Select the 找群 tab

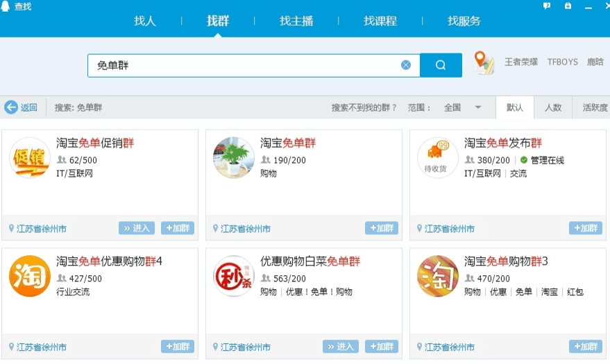[218, 21]
